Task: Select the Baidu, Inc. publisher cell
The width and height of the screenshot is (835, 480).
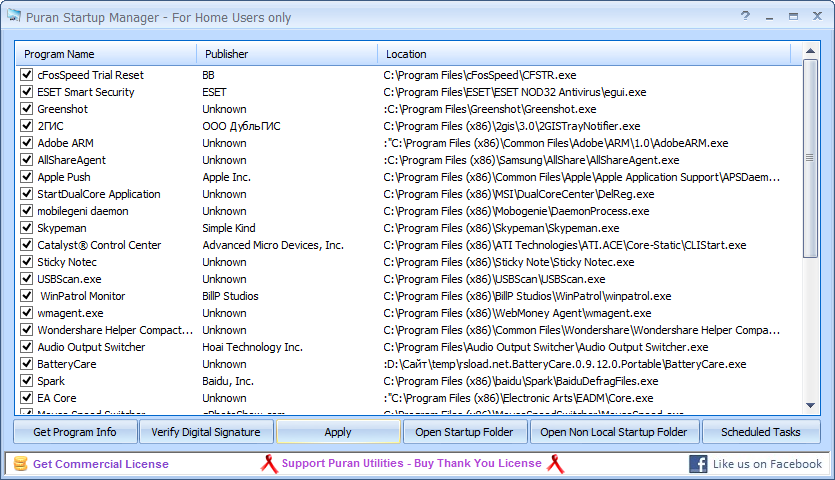Action: tap(228, 381)
